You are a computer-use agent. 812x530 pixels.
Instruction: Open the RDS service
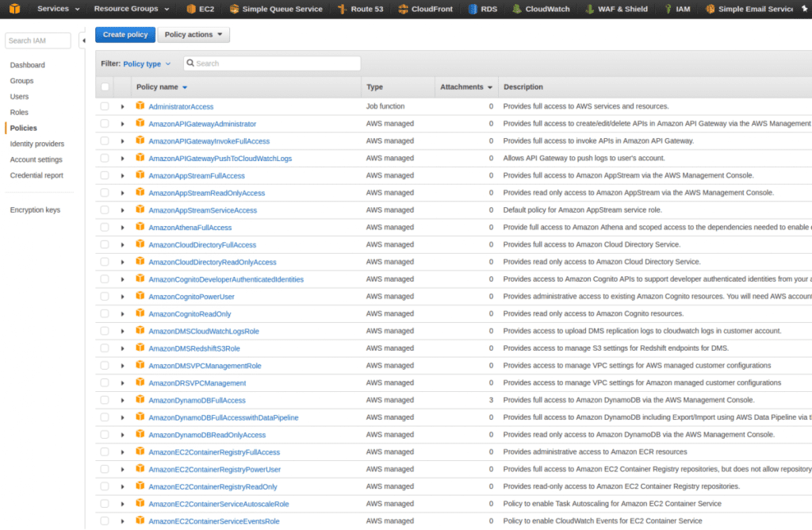(x=488, y=9)
